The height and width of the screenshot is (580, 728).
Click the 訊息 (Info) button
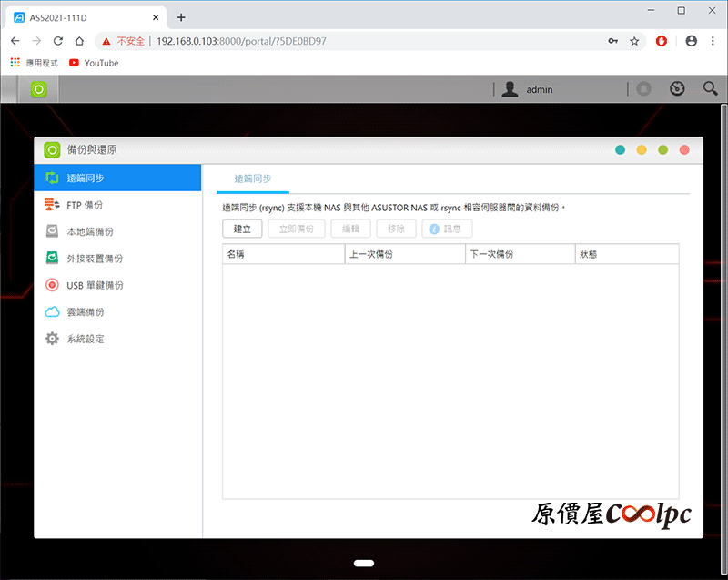point(447,229)
